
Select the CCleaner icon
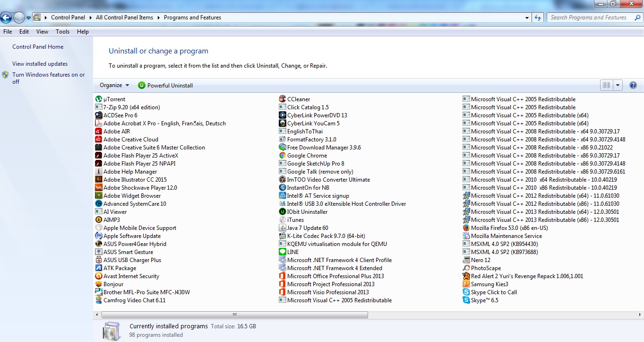tap(283, 99)
